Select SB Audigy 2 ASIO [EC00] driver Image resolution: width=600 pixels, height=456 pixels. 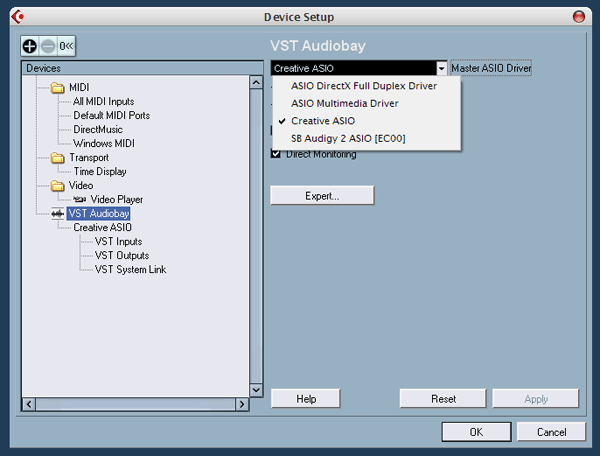(347, 138)
